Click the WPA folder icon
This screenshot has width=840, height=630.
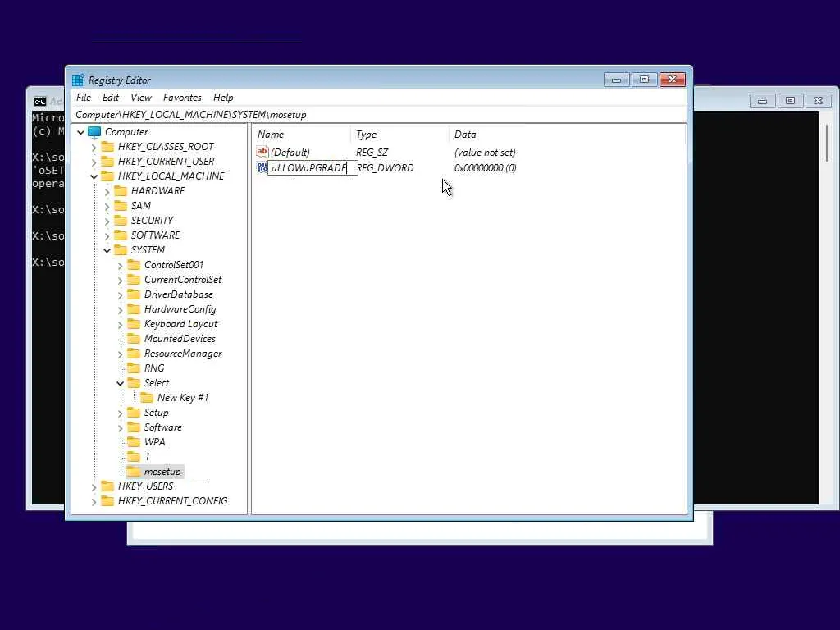tap(134, 442)
